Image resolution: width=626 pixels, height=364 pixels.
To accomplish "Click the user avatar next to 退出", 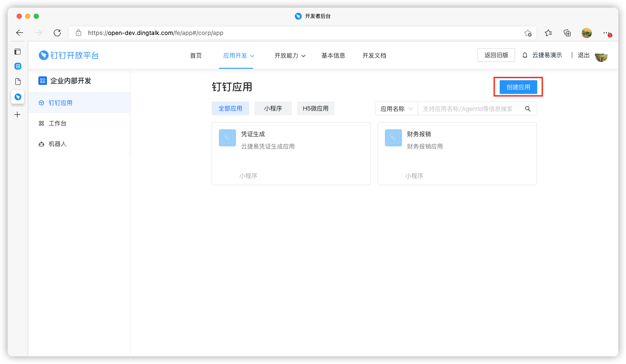I will click(x=601, y=57).
